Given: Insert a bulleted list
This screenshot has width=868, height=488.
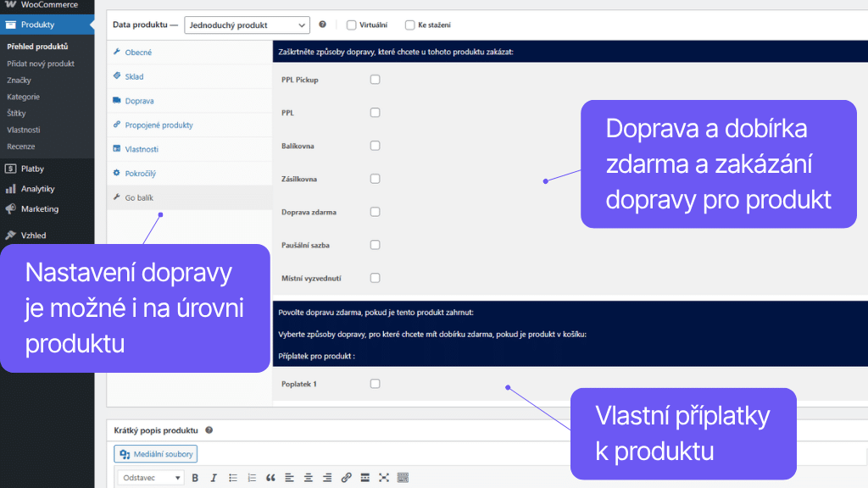Looking at the screenshot, I should tap(233, 477).
